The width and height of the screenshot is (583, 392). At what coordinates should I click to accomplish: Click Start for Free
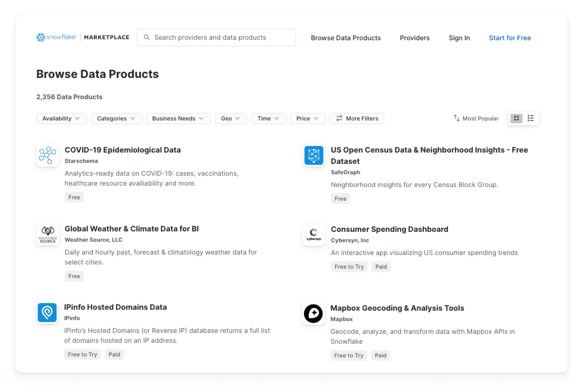click(510, 38)
